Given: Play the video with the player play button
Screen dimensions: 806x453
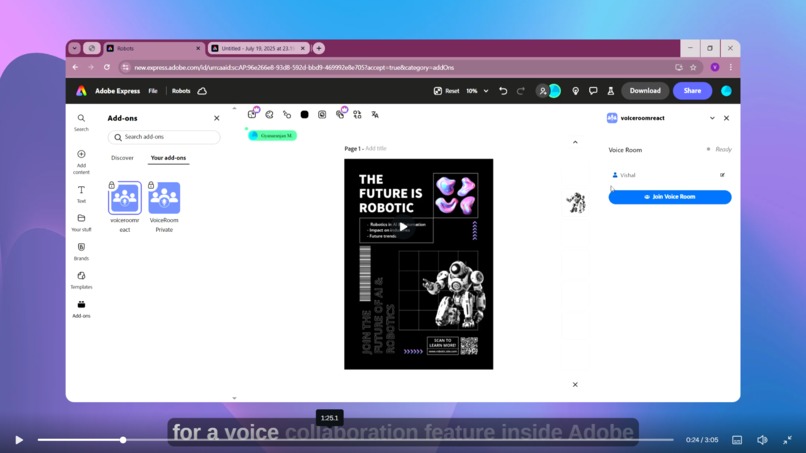Looking at the screenshot, I should click(x=19, y=440).
